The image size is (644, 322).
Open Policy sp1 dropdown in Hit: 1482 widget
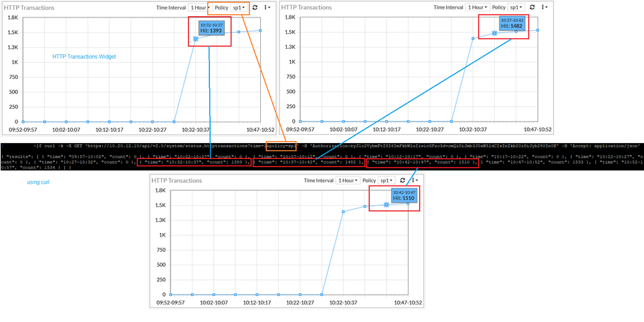pyautogui.click(x=517, y=7)
